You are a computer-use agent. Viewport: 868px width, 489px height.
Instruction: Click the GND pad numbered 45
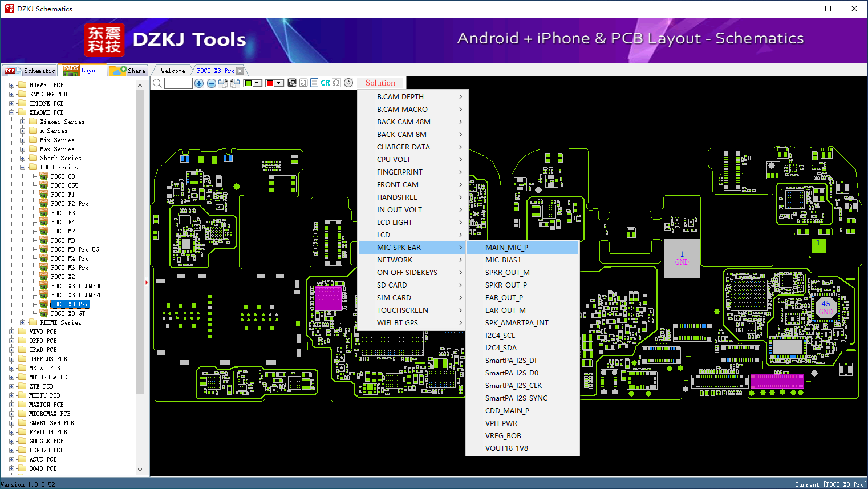click(826, 308)
